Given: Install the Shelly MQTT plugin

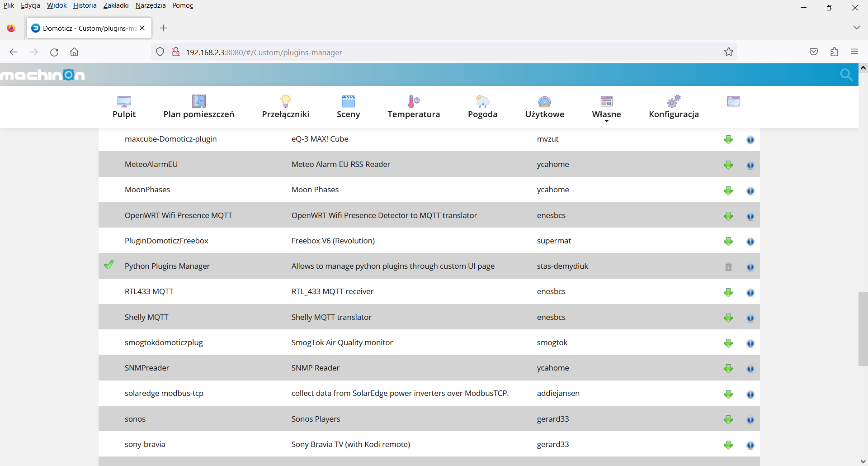Looking at the screenshot, I should coord(728,318).
